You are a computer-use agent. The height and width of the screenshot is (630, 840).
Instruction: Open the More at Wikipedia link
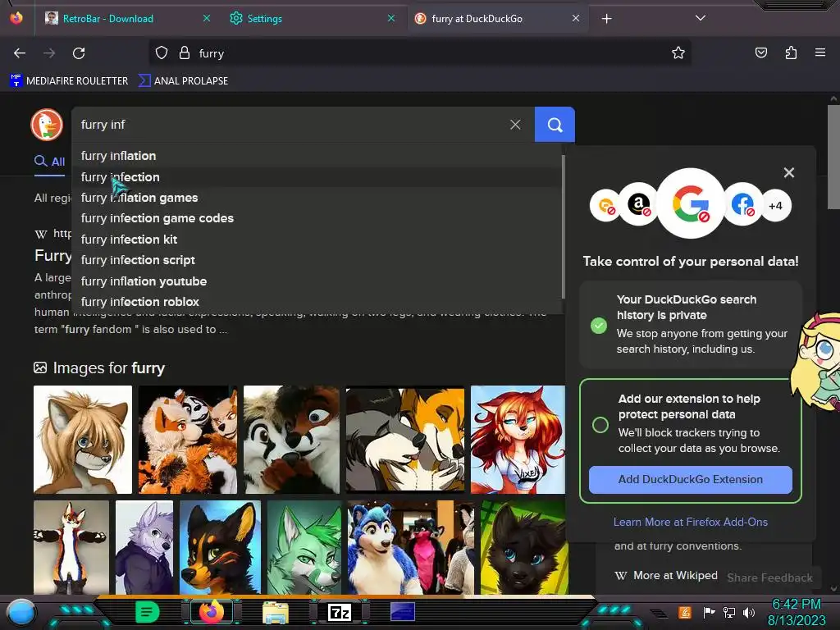point(666,575)
